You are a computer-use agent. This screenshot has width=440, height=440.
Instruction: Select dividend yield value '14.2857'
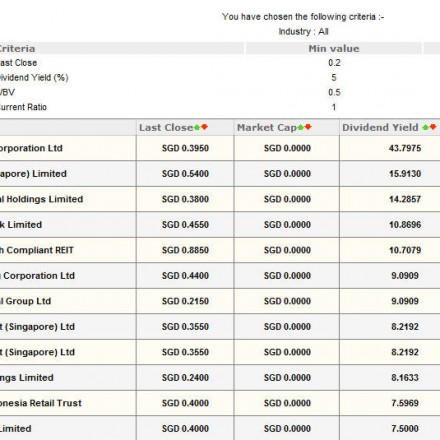tap(405, 199)
